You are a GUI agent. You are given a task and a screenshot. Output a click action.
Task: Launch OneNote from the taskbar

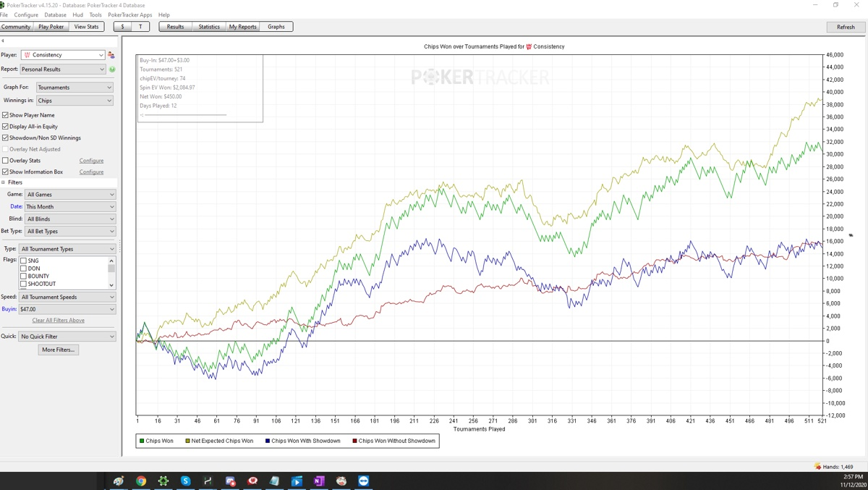(319, 481)
